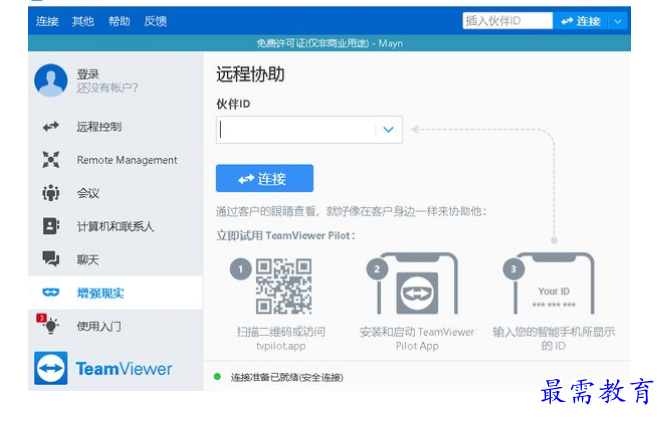Click the tvpilot.app text
Viewport: 662px width, 423px height.
(x=281, y=346)
